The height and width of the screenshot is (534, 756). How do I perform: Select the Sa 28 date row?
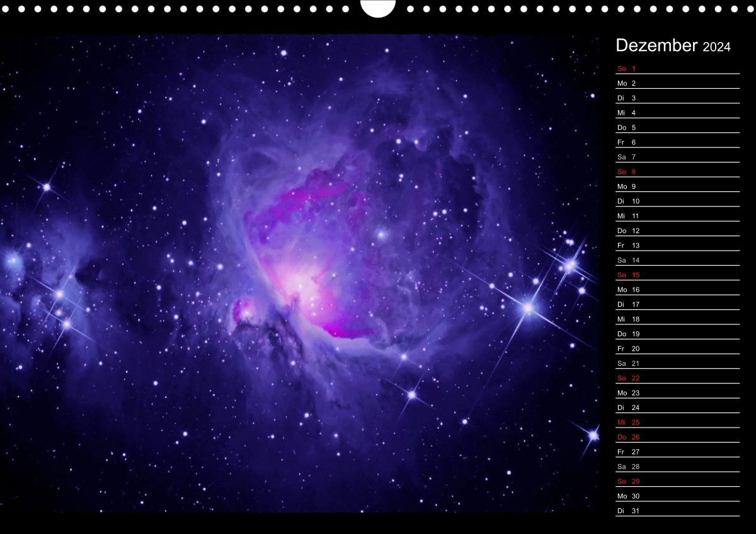click(x=677, y=466)
